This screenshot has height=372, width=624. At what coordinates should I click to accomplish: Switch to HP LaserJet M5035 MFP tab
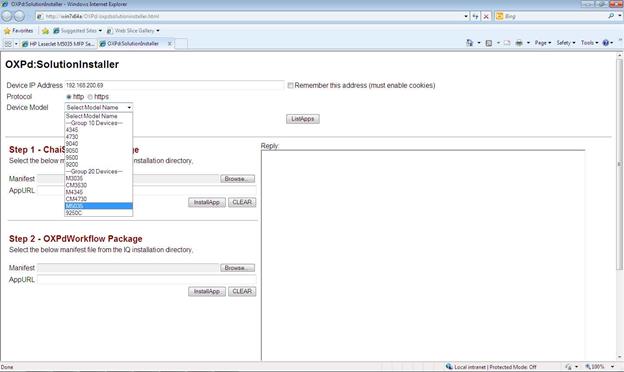point(58,44)
